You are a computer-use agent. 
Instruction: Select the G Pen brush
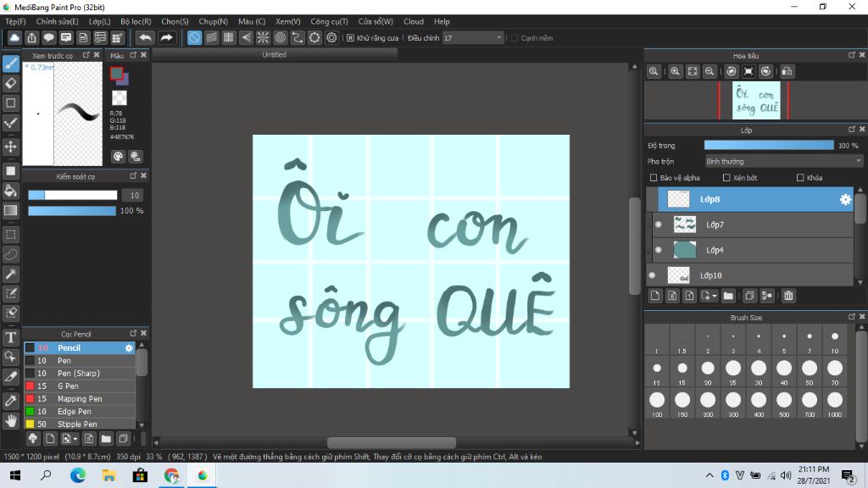click(x=79, y=386)
